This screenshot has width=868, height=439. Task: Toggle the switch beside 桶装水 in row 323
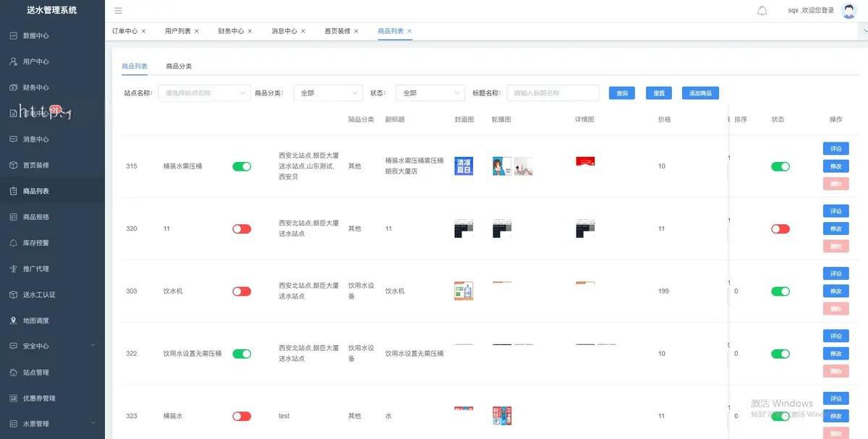[242, 416]
